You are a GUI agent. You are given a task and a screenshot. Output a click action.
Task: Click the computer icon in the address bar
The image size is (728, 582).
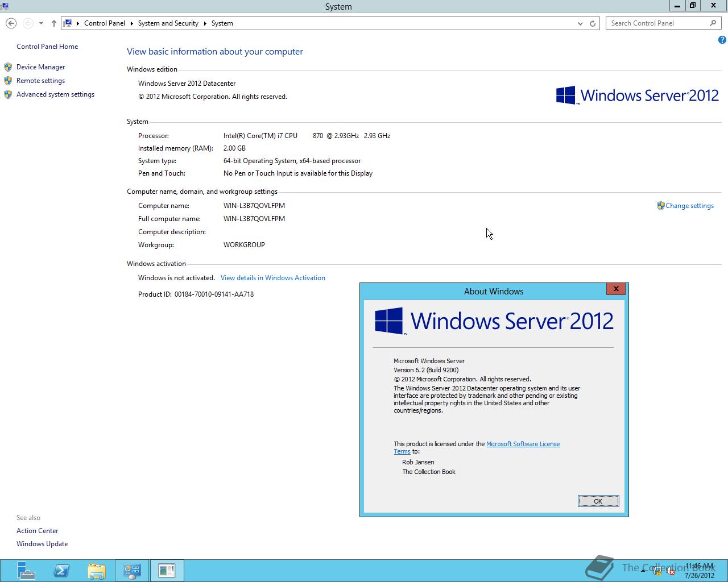(x=68, y=23)
